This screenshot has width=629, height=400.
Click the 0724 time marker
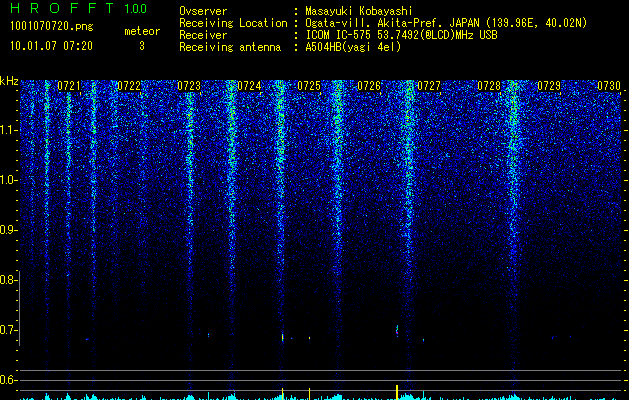249,86
